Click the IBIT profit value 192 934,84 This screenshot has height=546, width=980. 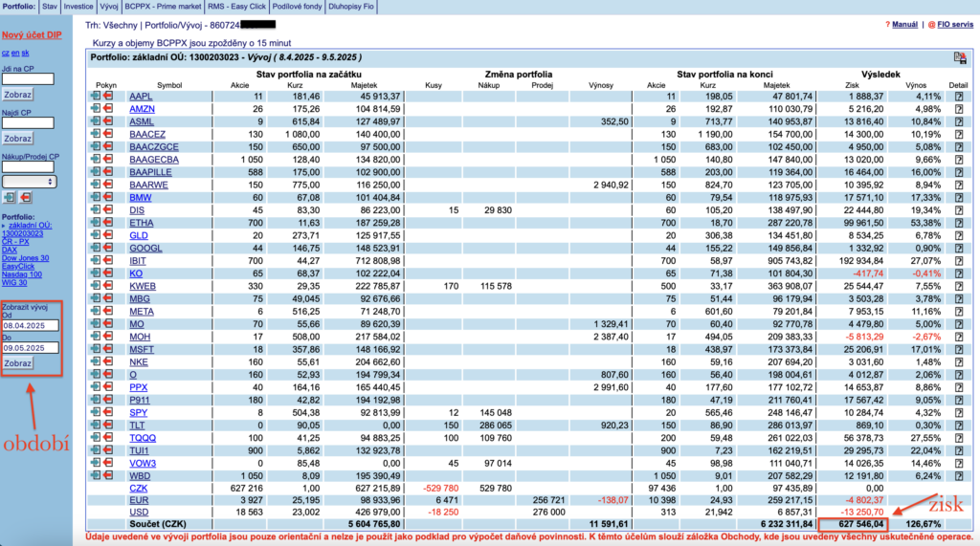pos(861,260)
